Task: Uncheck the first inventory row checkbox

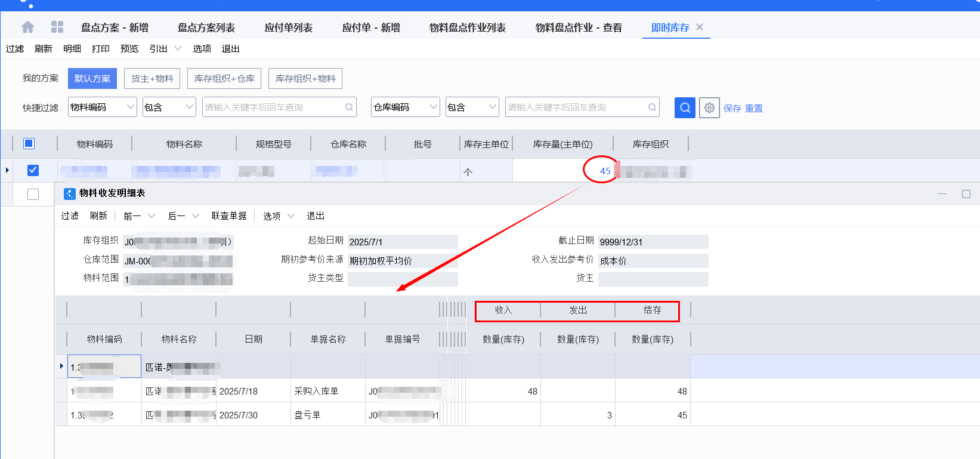Action: pos(33,170)
